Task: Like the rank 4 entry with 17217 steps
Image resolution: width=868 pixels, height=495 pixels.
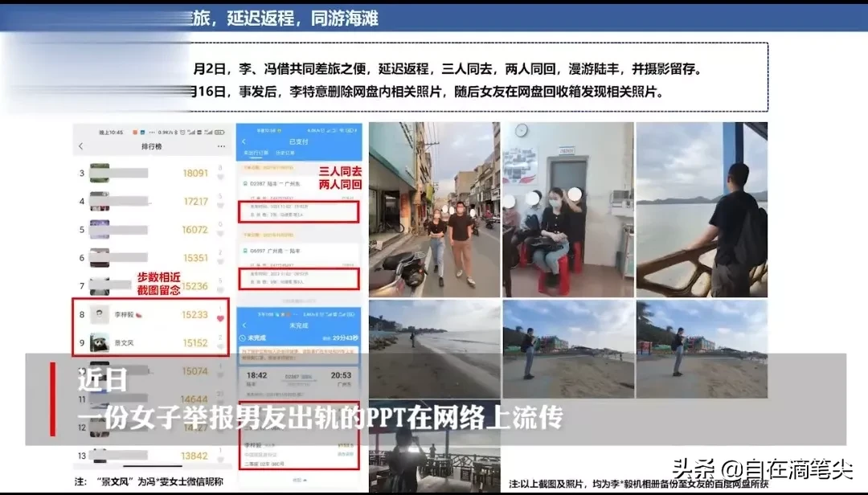Action: (x=220, y=206)
